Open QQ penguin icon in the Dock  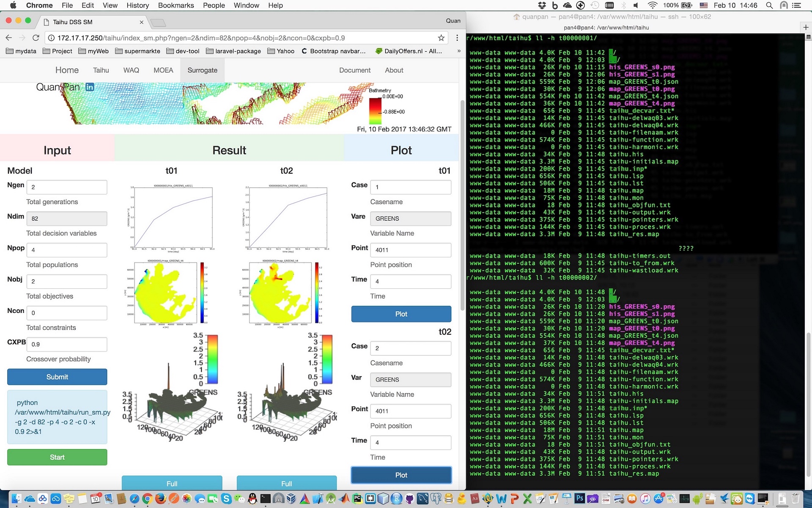click(252, 499)
